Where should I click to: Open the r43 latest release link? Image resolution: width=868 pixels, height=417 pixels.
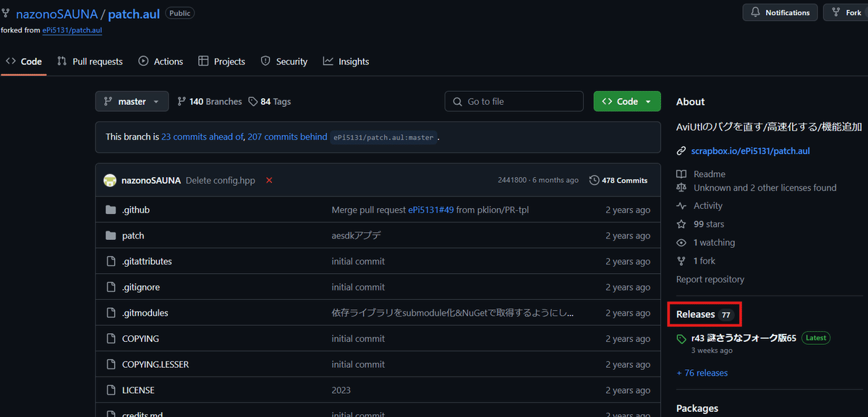(x=744, y=338)
